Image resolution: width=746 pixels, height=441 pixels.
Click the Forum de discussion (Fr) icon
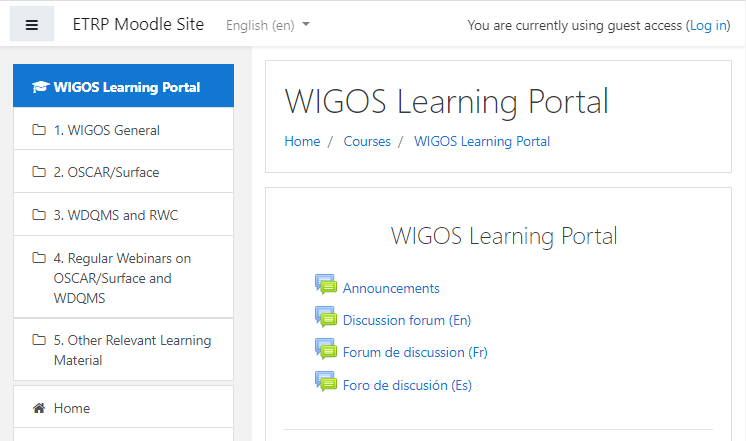click(325, 350)
